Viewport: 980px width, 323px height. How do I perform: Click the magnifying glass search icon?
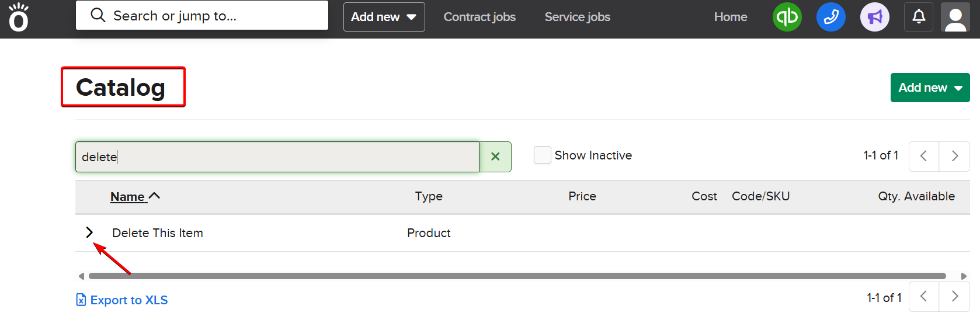(x=98, y=15)
